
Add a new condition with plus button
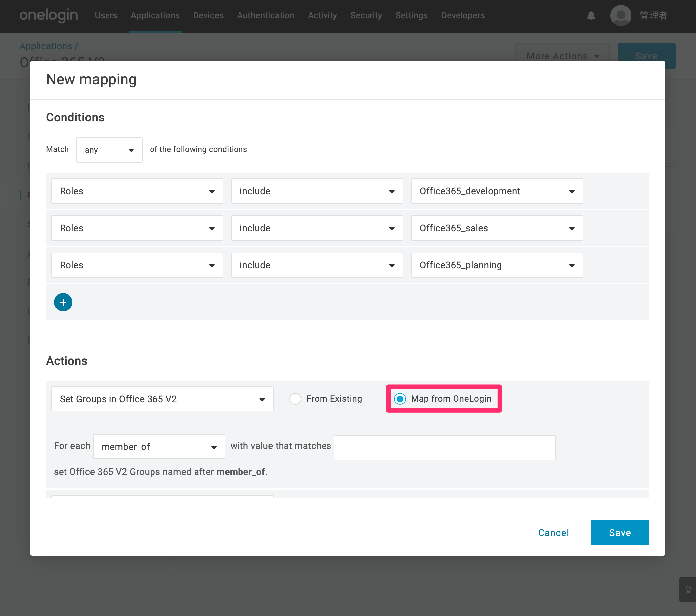(x=63, y=302)
